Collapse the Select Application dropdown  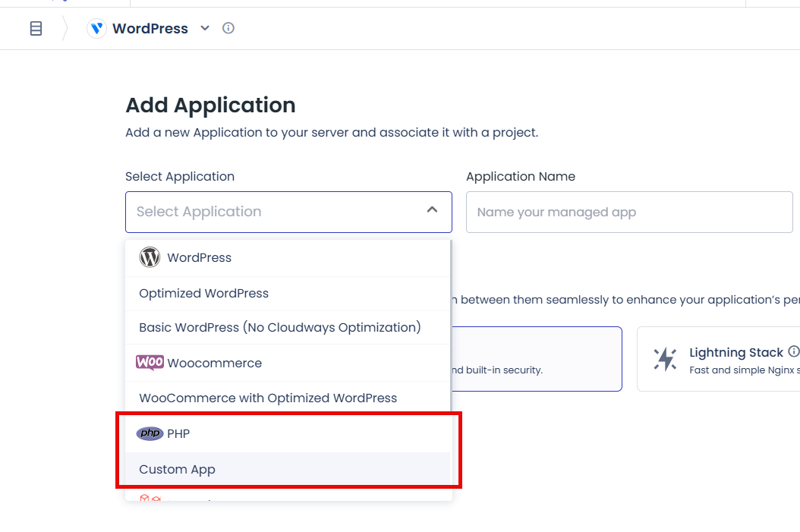tap(432, 209)
